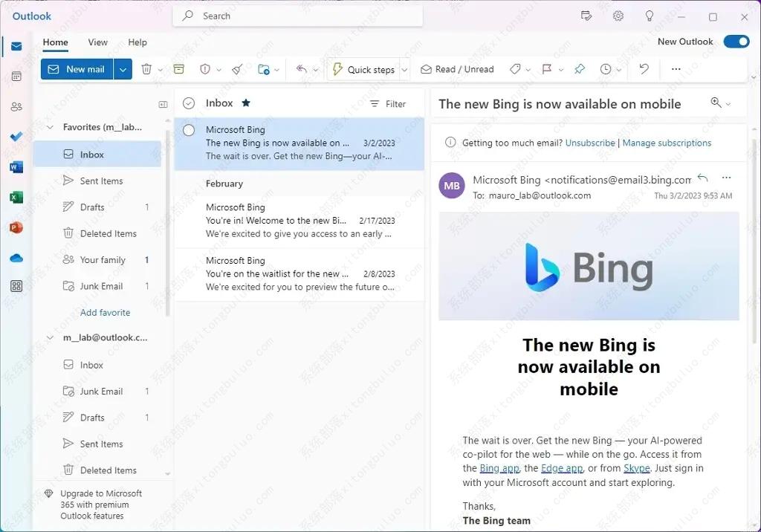Open the Flag dropdown arrow
This screenshot has height=532, width=761.
click(x=560, y=70)
